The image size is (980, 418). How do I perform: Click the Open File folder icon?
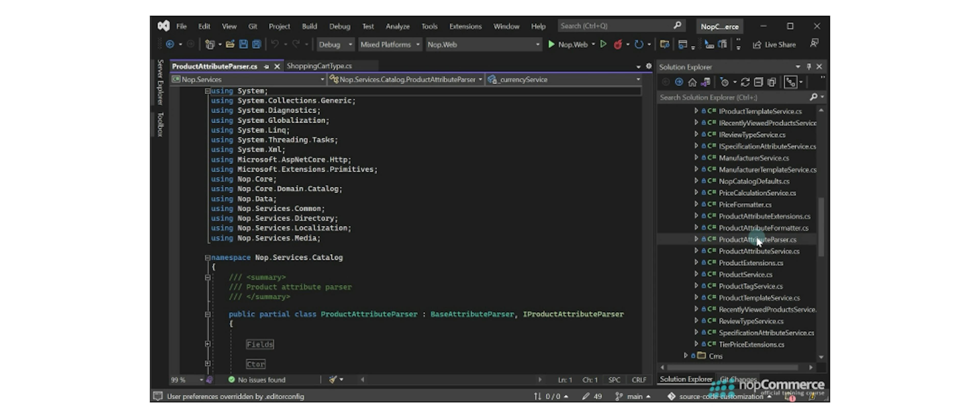point(230,44)
